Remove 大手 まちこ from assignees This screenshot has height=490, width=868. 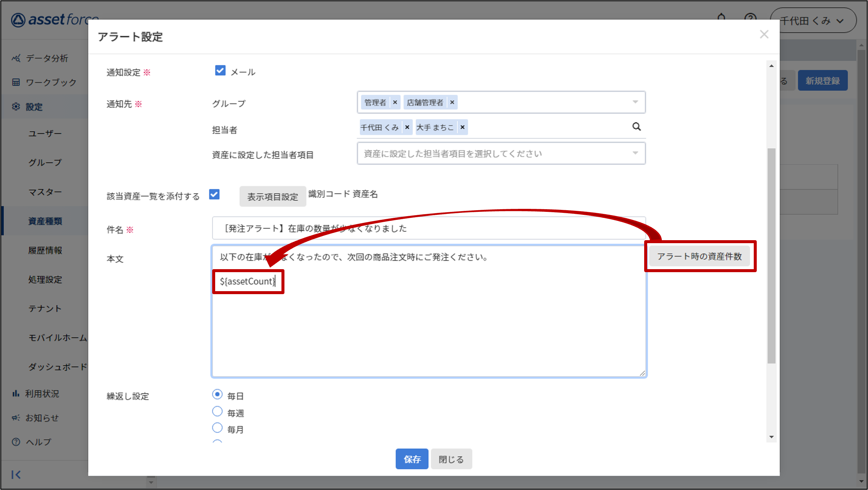[462, 127]
